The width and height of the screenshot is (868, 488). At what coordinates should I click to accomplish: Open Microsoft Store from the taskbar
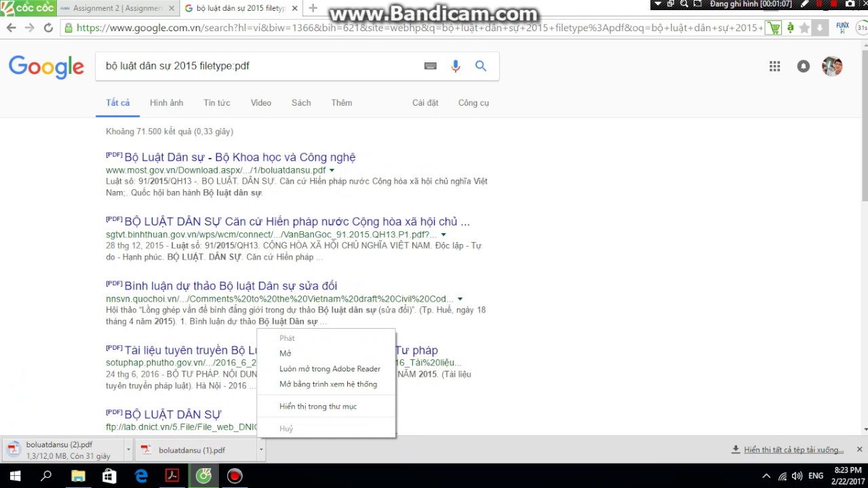coord(109,476)
